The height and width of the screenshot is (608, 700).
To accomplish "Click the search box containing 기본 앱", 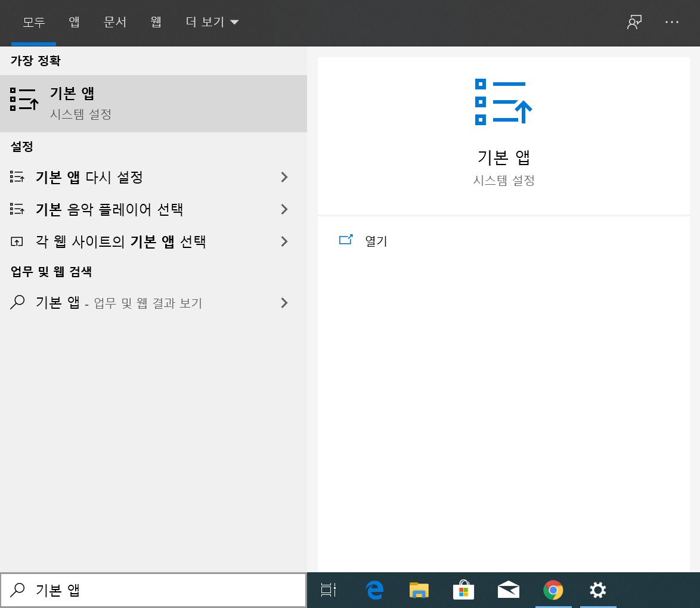I will coord(153,590).
